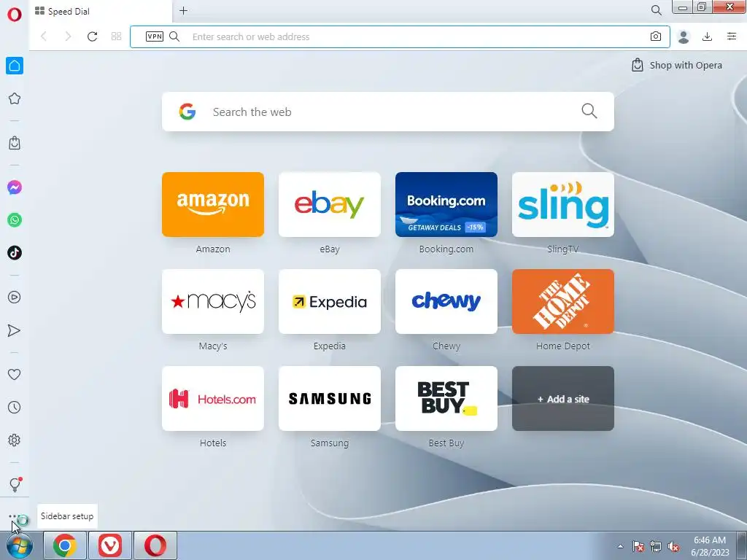Open the SlingTV speed dial tile
747x560 pixels.
[x=563, y=205]
